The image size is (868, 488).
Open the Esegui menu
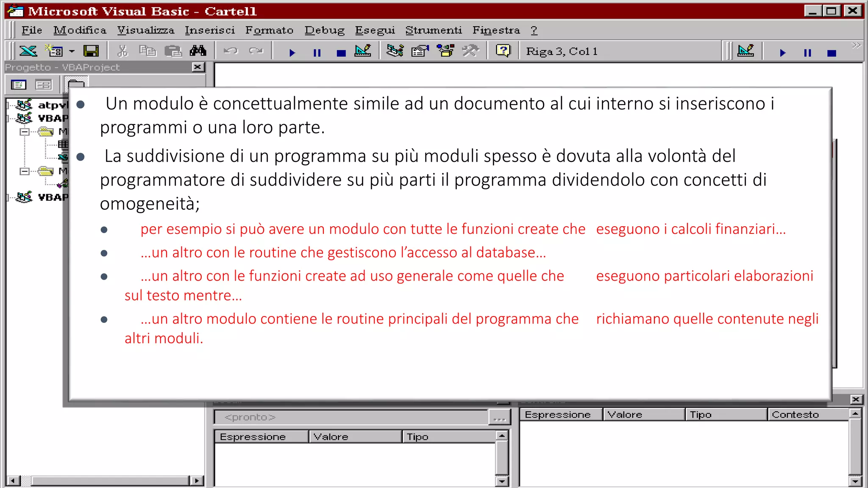point(375,30)
